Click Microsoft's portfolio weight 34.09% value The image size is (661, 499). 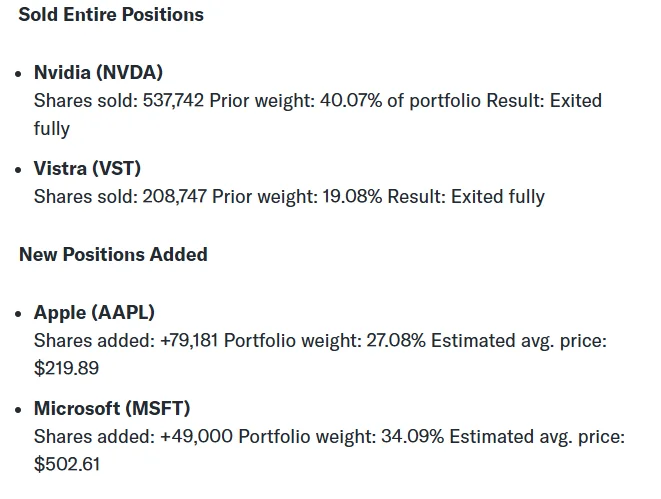(x=399, y=437)
